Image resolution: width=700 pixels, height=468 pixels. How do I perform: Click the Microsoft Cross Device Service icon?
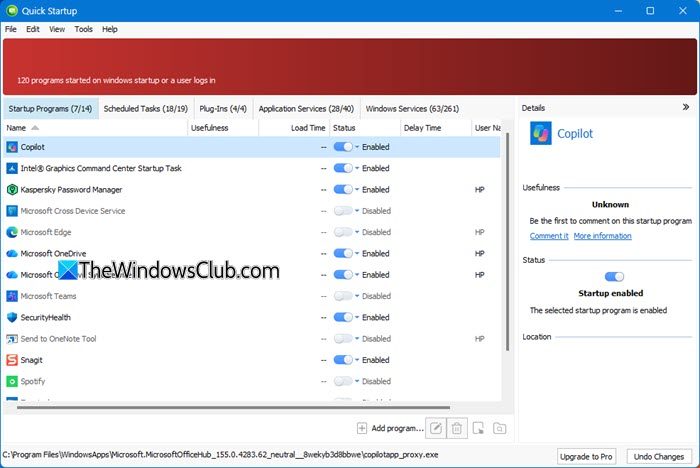point(12,211)
